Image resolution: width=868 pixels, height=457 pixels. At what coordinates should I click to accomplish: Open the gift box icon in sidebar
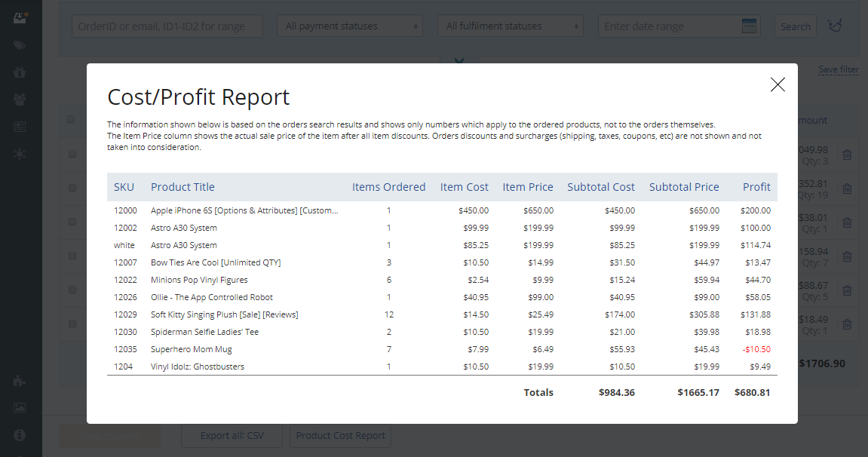click(20, 72)
